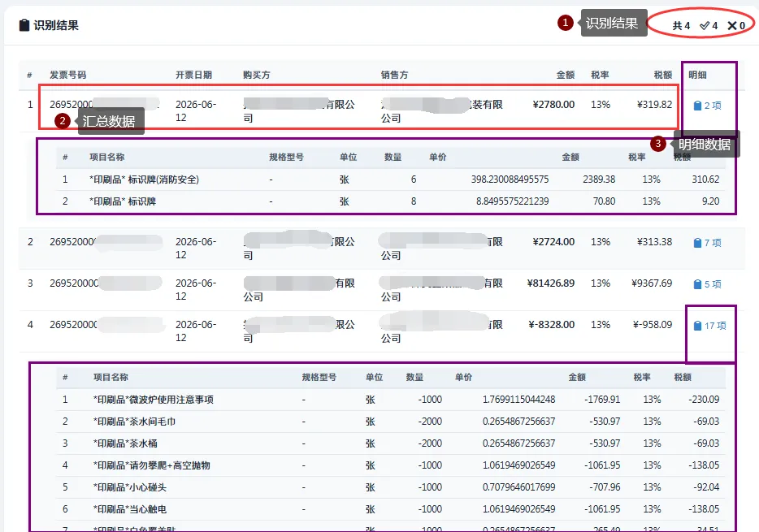Select the amount ¥2724.00 in invoice 2
This screenshot has width=759, height=532.
(x=553, y=242)
